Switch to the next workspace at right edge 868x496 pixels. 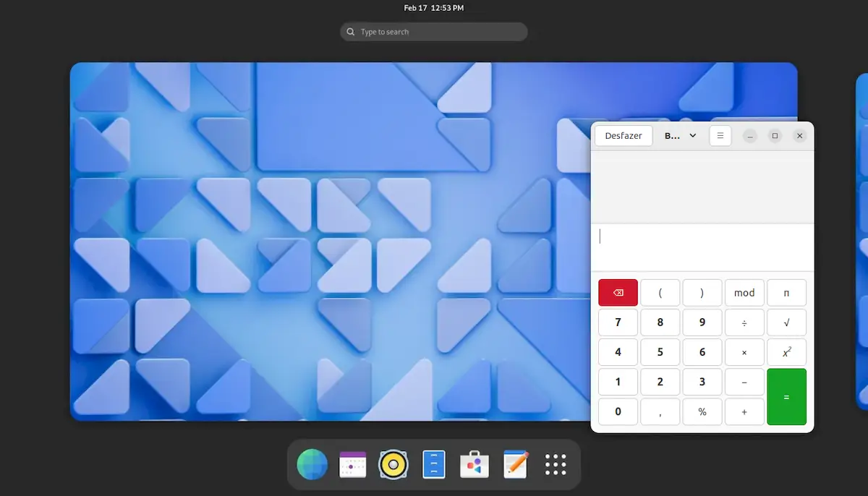(x=862, y=241)
